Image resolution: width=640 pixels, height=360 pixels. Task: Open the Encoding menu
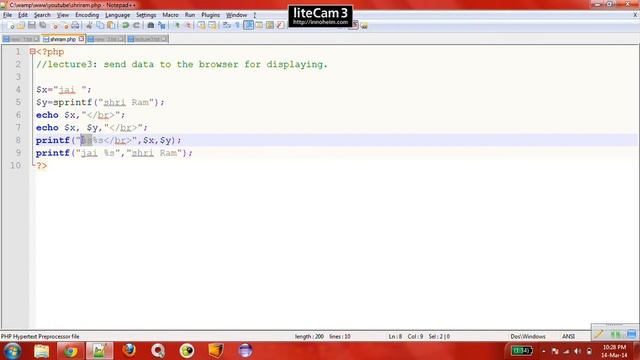(x=87, y=15)
